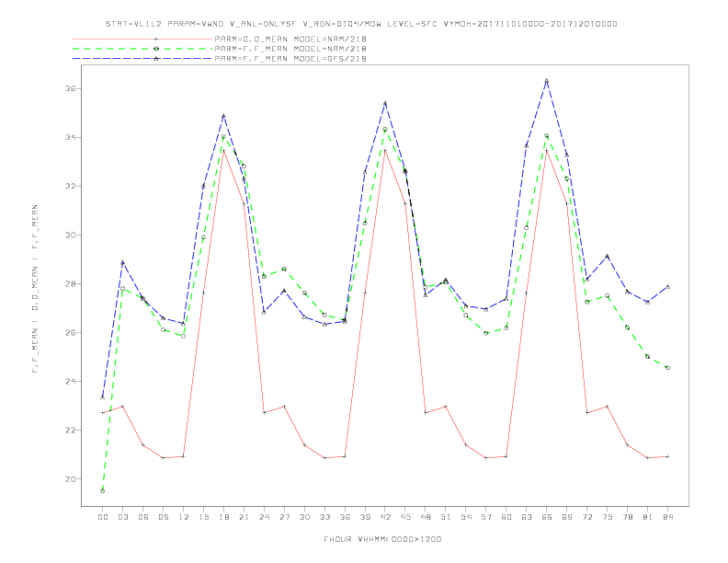
Task: Click the green NAM circle point at hour 00
Action: pyautogui.click(x=103, y=491)
